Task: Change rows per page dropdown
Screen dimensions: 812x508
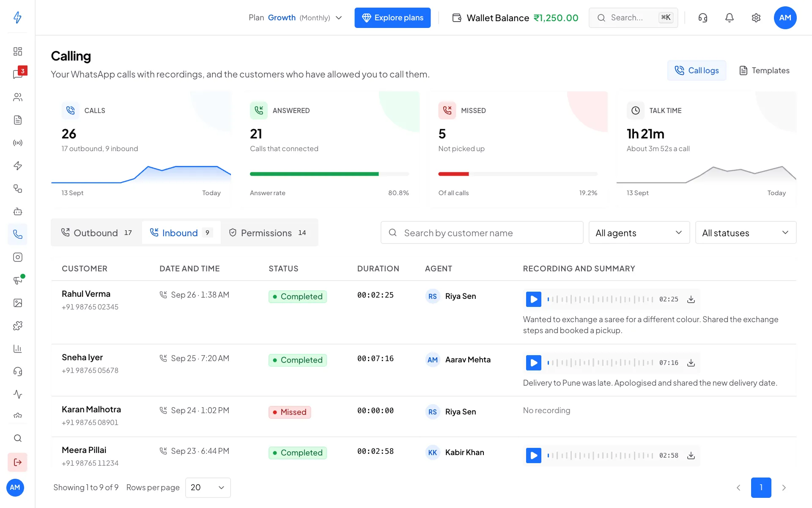Action: [208, 488]
